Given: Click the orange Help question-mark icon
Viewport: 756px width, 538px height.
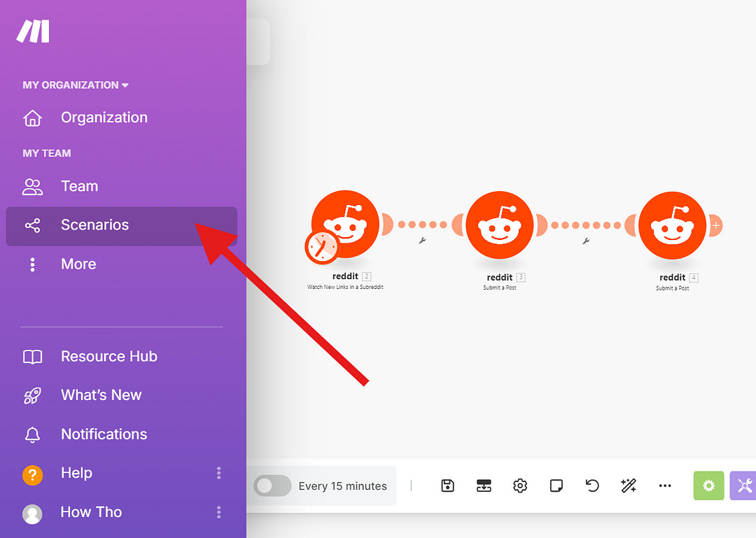Looking at the screenshot, I should point(32,475).
